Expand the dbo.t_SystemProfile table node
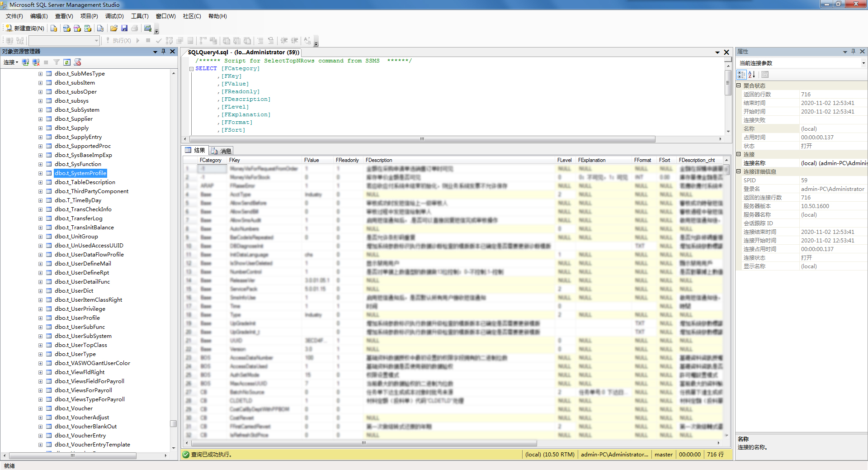 [40, 173]
